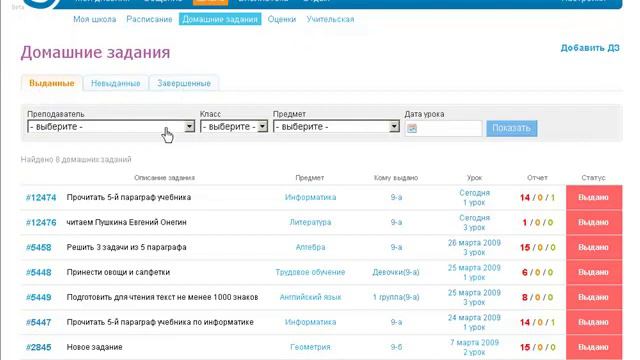Open the Предмет dropdown
This screenshot has height=360, width=640.
(x=336, y=127)
